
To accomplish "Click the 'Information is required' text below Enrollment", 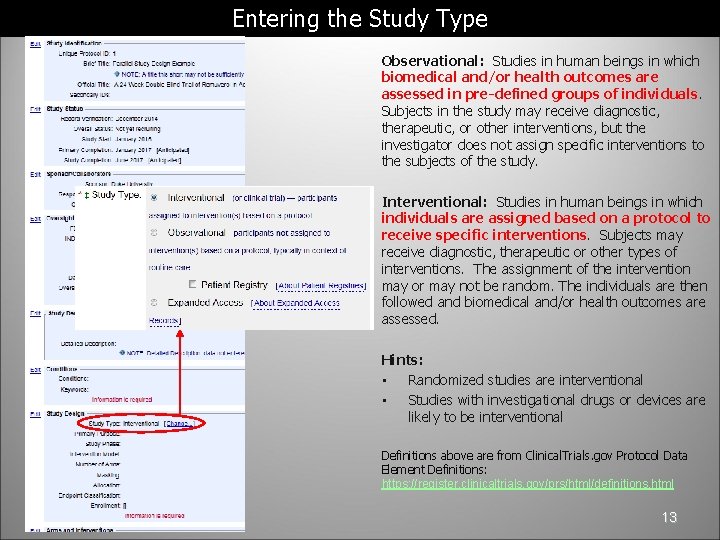I will [x=154, y=516].
